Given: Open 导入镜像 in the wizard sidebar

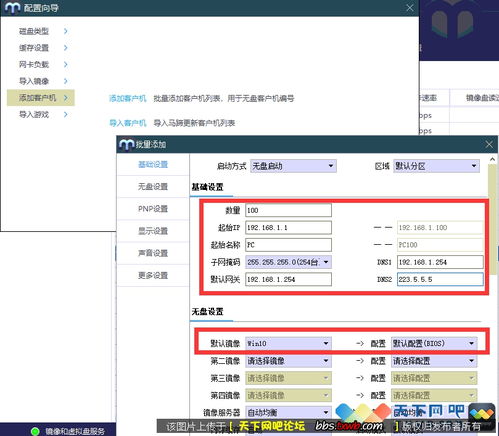Looking at the screenshot, I should [x=34, y=81].
